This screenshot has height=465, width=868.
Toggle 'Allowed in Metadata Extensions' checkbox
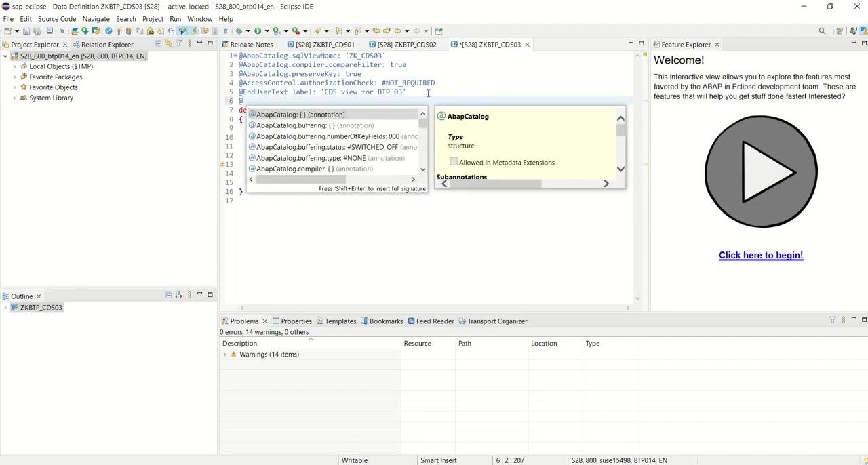tap(454, 162)
